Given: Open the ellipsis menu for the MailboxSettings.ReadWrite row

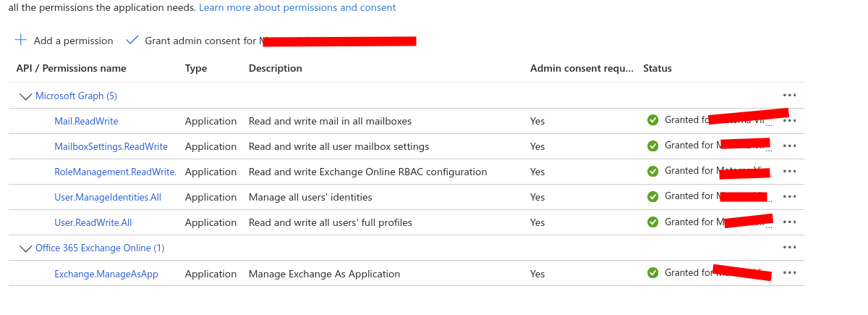Looking at the screenshot, I should [x=789, y=146].
